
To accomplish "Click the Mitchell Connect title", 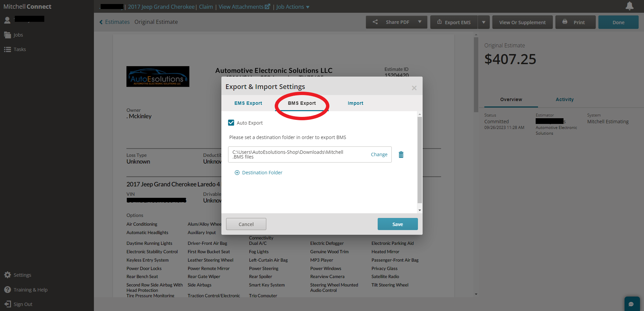I will coord(27,6).
